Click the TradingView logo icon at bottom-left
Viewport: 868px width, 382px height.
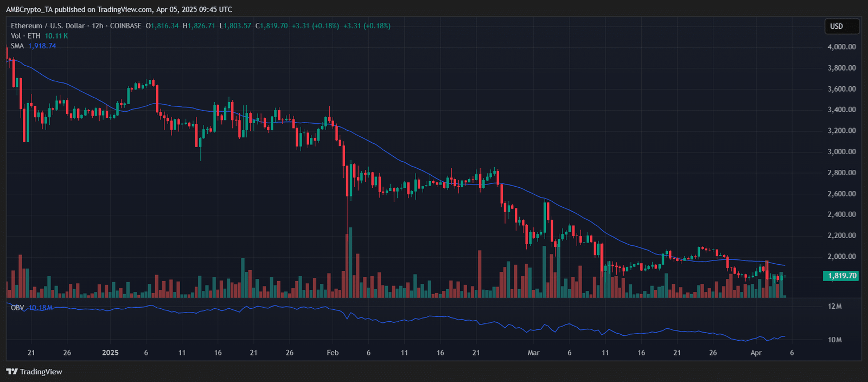tap(11, 372)
